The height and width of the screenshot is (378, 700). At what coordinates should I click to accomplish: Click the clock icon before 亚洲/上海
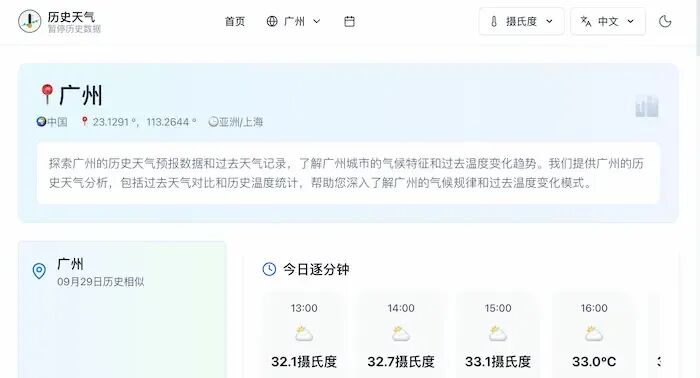coord(213,121)
